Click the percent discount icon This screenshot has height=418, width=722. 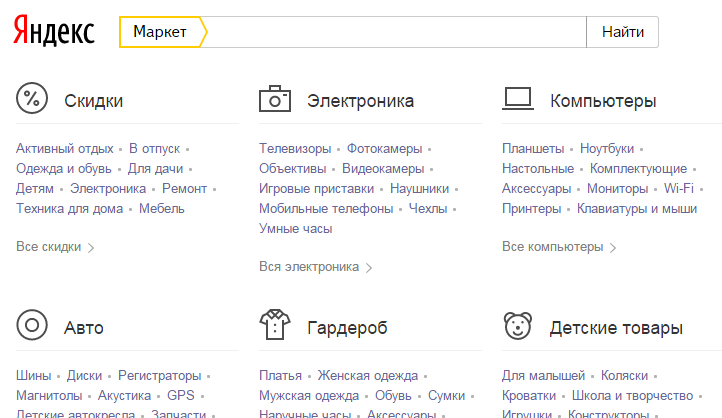pos(32,98)
